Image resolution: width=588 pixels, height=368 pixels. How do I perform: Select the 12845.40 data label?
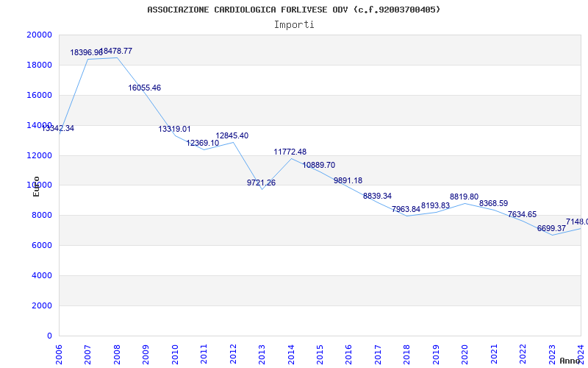click(232, 136)
